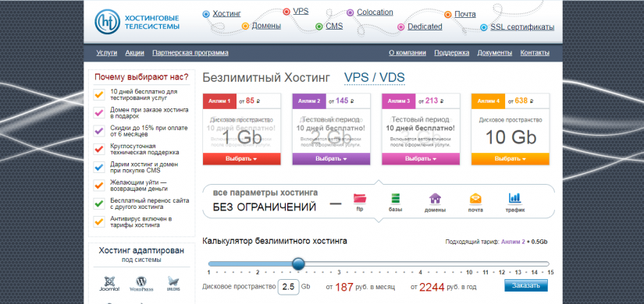
Task: Open the purple Выбрать dropdown for Анлим 2
Action: coord(331,159)
